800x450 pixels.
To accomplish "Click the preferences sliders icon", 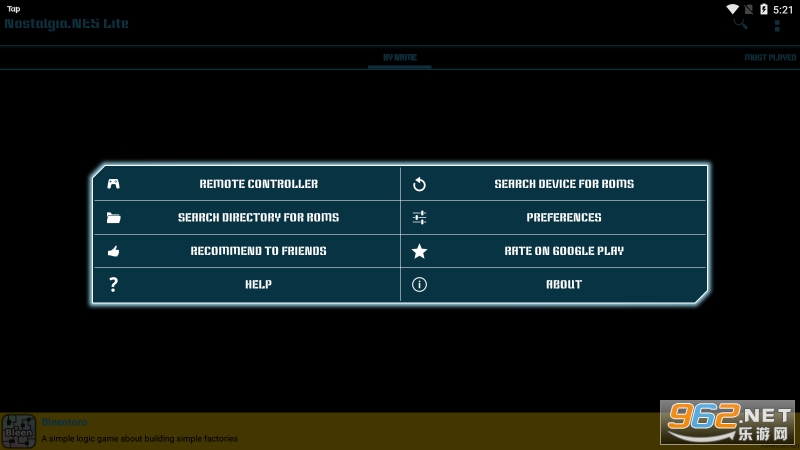I will click(419, 218).
